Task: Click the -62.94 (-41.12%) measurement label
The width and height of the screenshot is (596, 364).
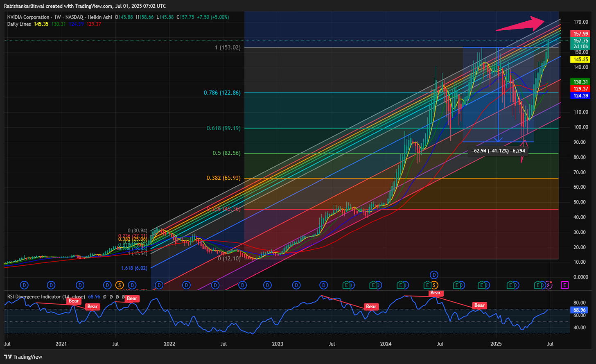Action: coord(498,151)
